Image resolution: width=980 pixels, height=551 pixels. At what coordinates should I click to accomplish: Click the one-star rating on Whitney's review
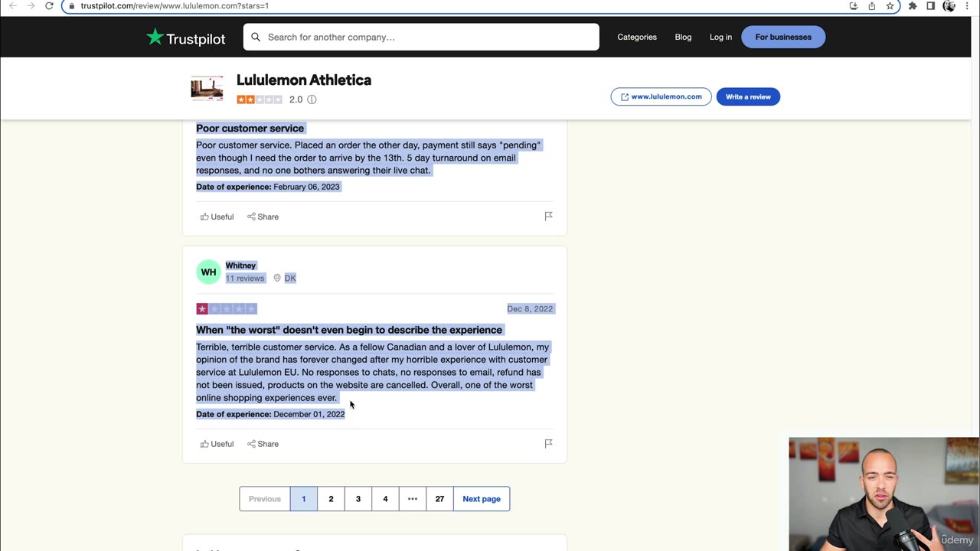227,308
